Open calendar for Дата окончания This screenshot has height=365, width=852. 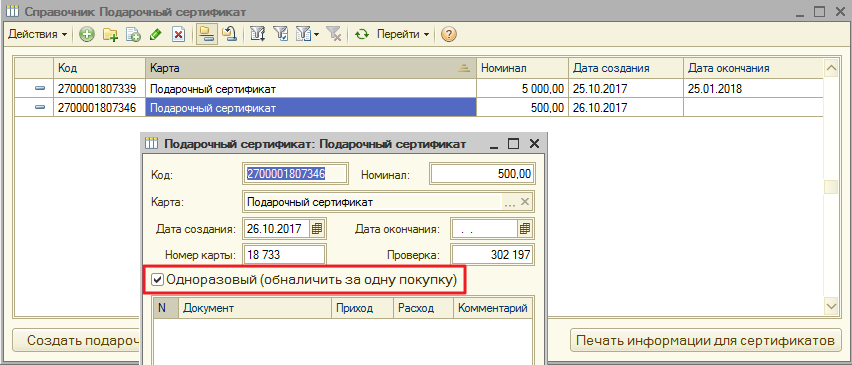click(x=525, y=229)
